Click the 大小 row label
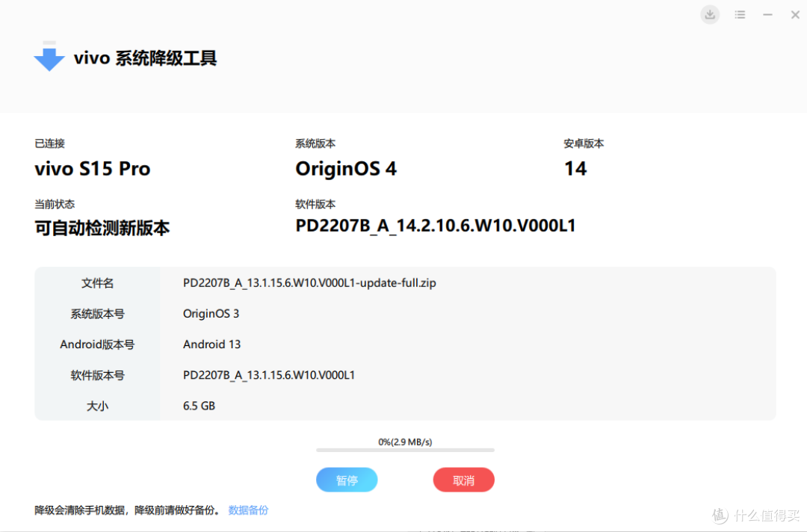Viewport: 807px width, 532px height. click(97, 406)
